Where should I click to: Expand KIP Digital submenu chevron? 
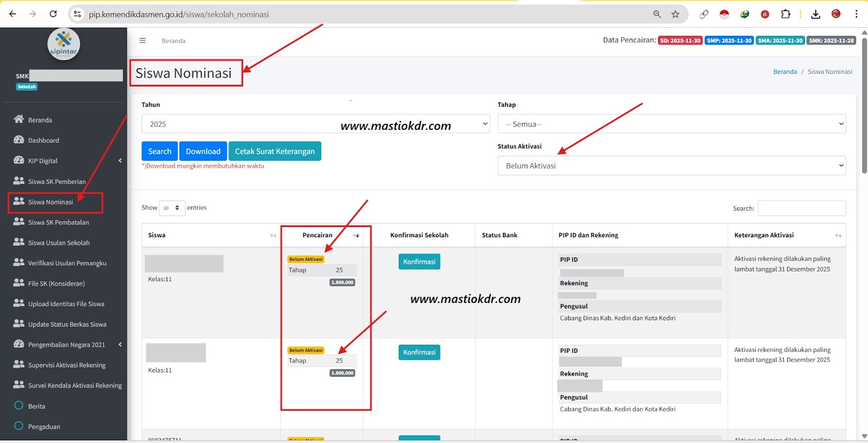coord(120,161)
